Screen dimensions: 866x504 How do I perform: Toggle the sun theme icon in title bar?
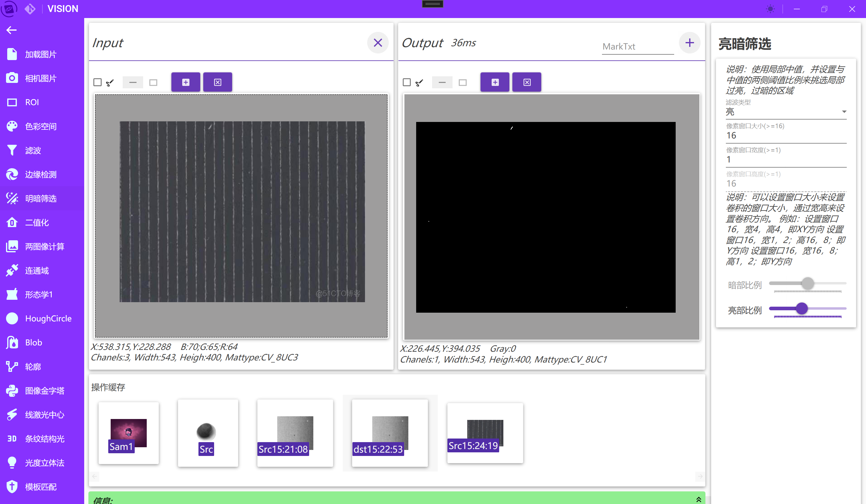pyautogui.click(x=770, y=9)
